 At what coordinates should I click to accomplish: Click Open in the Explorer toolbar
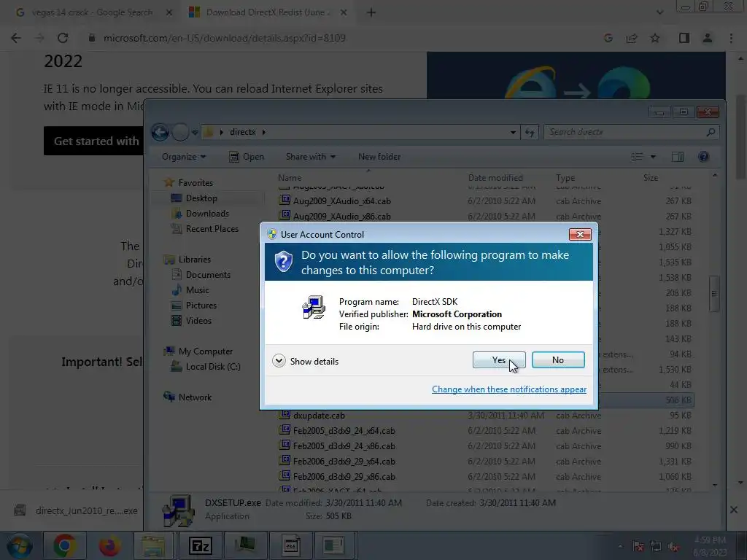pos(247,157)
